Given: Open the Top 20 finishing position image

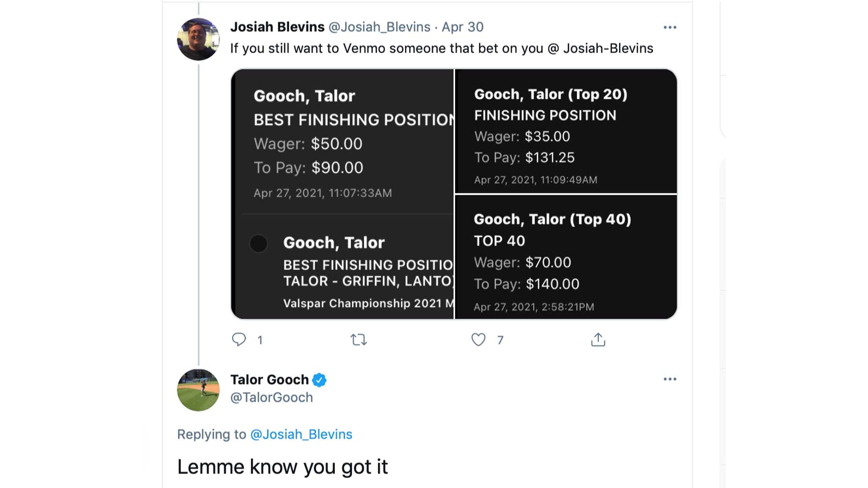Looking at the screenshot, I should 566,131.
